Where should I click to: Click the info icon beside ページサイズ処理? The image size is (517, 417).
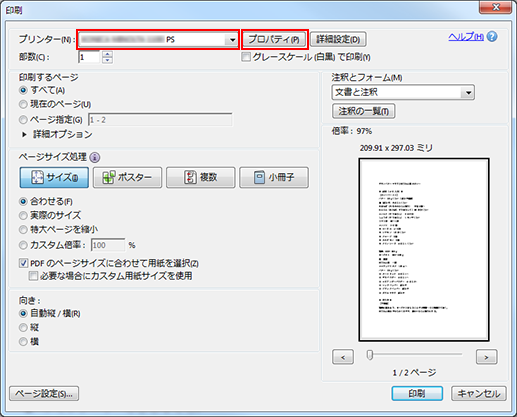pyautogui.click(x=95, y=157)
